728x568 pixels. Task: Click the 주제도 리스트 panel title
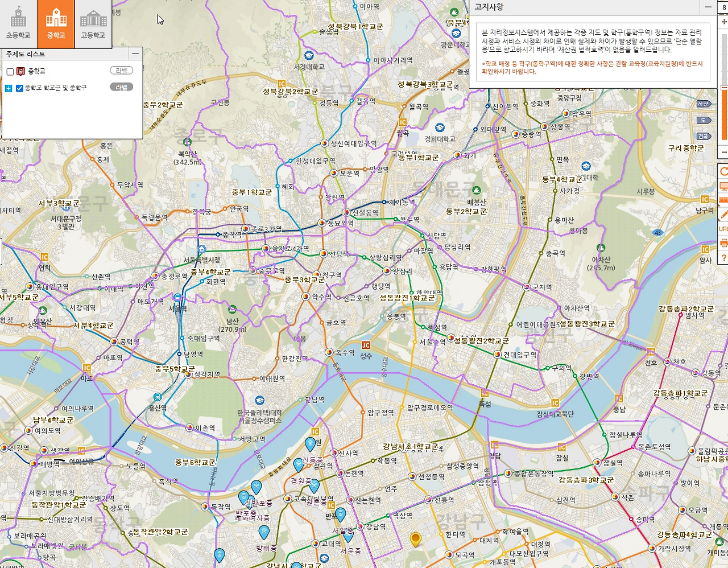(x=26, y=54)
